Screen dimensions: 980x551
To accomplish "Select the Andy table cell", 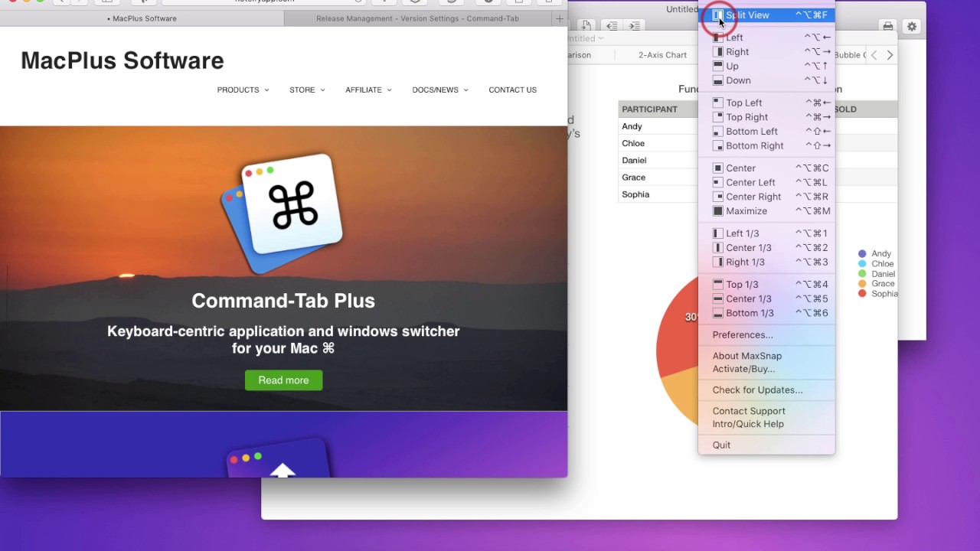I will 658,126.
